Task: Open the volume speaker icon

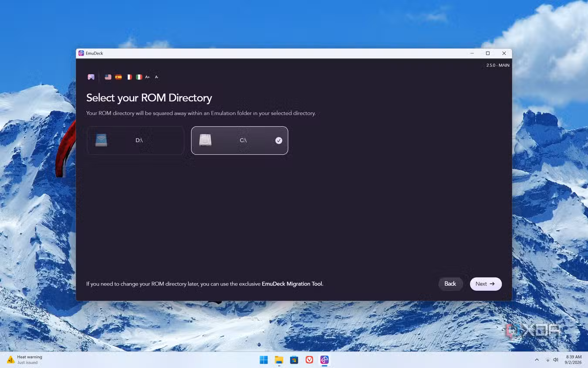Action: click(556, 360)
